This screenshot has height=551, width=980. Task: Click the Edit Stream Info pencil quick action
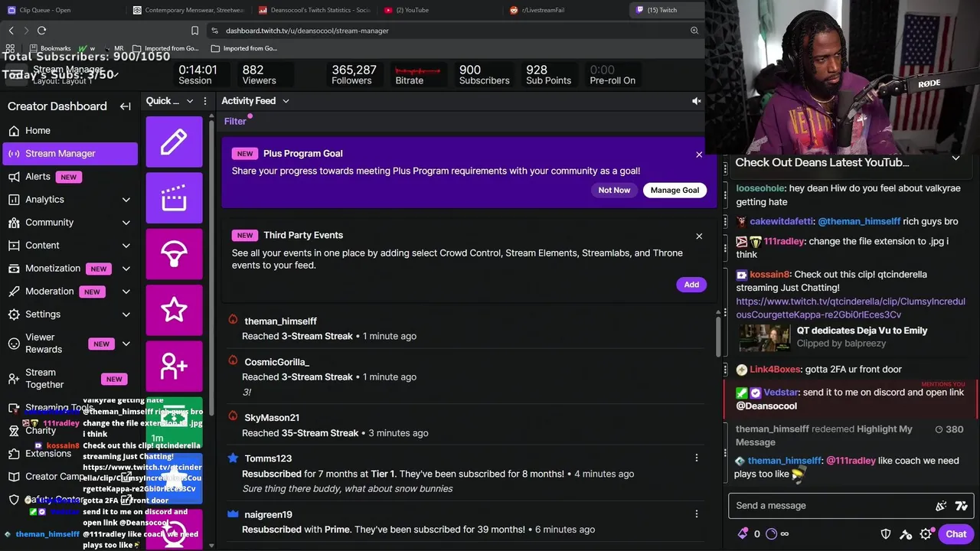[x=174, y=142]
